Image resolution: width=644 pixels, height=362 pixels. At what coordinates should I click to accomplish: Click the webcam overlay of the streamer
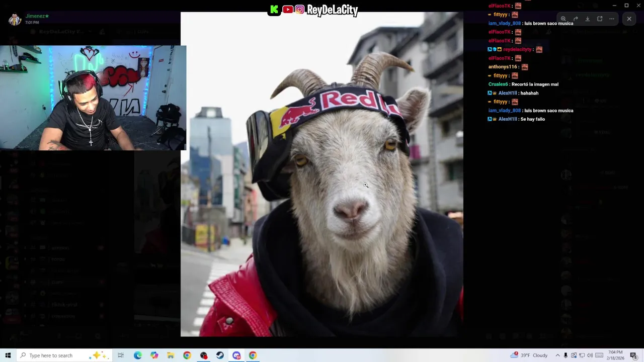coord(93,98)
